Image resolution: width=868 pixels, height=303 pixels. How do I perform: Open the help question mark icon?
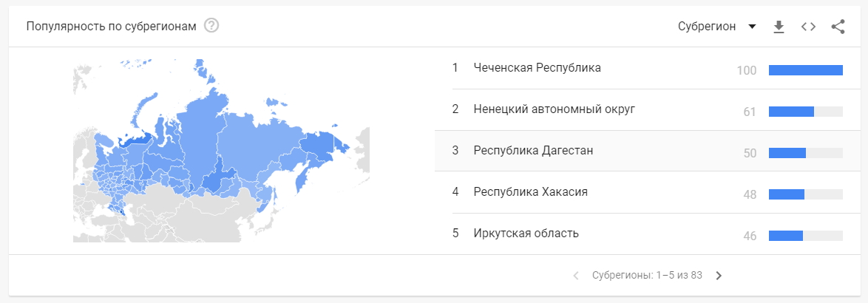(211, 26)
